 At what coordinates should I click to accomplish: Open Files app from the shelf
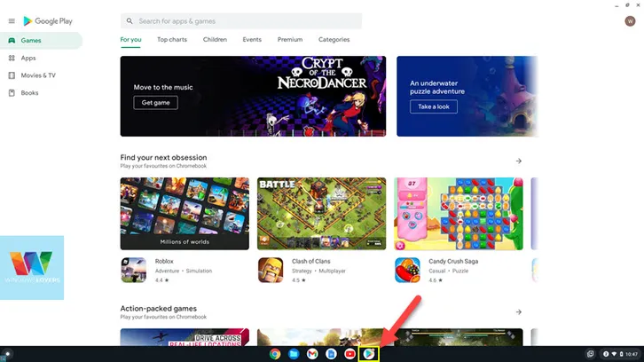point(294,354)
